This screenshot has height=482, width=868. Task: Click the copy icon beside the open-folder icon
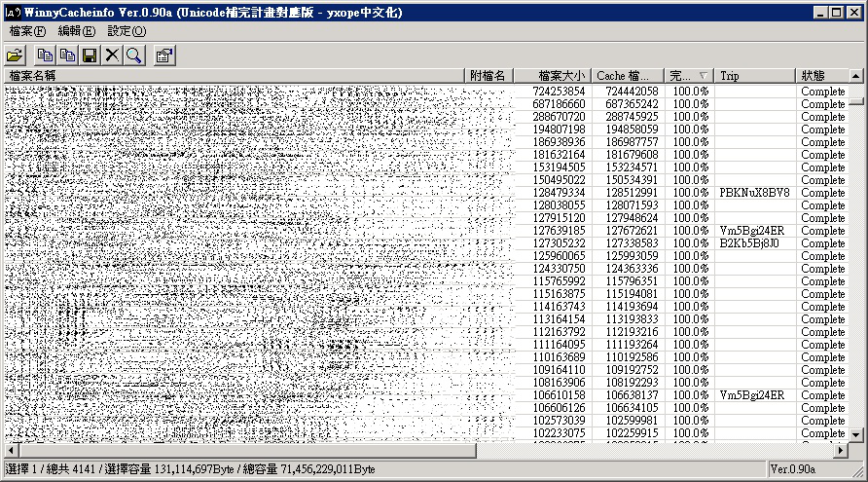point(45,56)
